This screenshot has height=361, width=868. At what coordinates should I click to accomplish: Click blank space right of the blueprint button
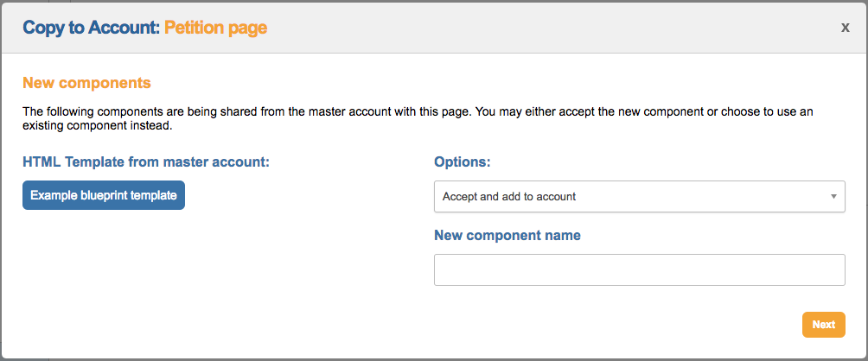coord(303,195)
